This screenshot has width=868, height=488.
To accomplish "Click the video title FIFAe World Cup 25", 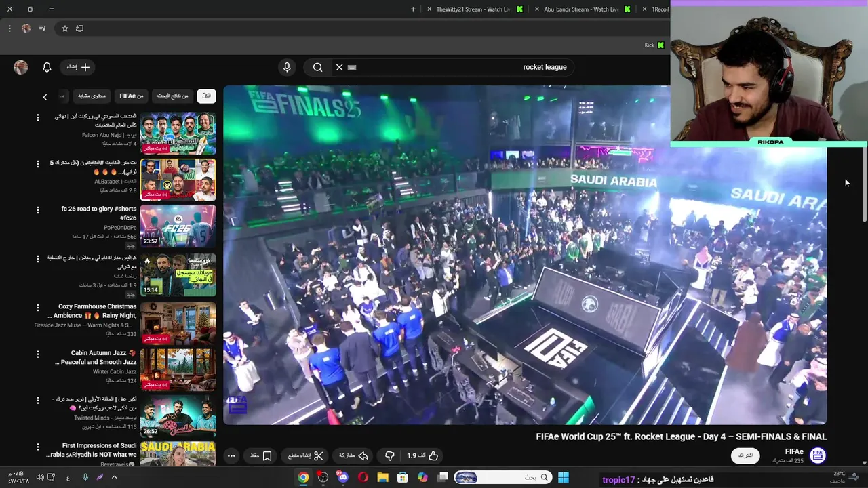I will [x=681, y=437].
